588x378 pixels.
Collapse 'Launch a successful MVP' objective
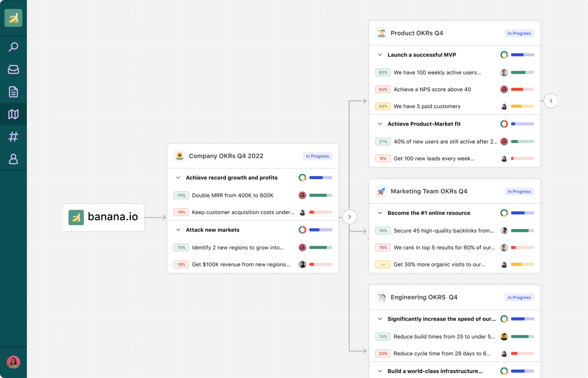(x=380, y=55)
